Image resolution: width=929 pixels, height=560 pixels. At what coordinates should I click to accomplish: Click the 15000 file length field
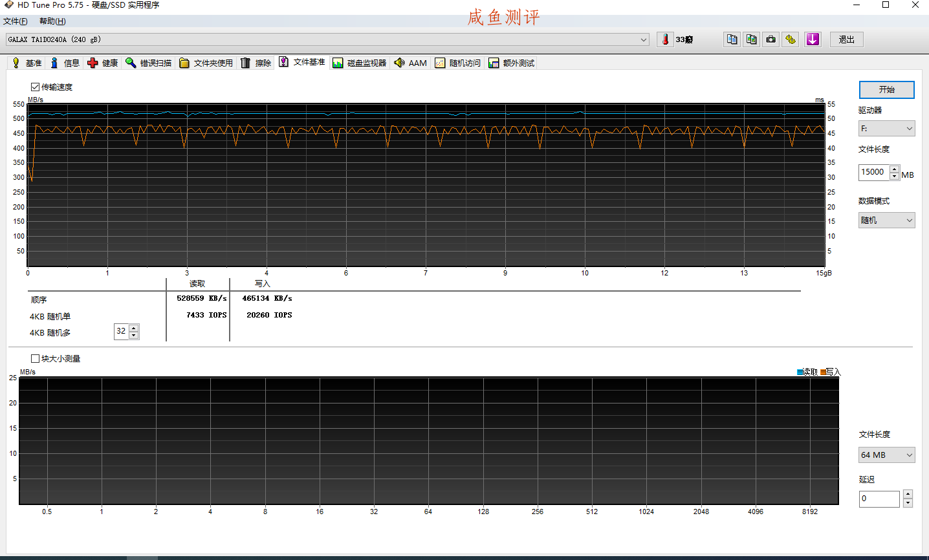point(874,172)
